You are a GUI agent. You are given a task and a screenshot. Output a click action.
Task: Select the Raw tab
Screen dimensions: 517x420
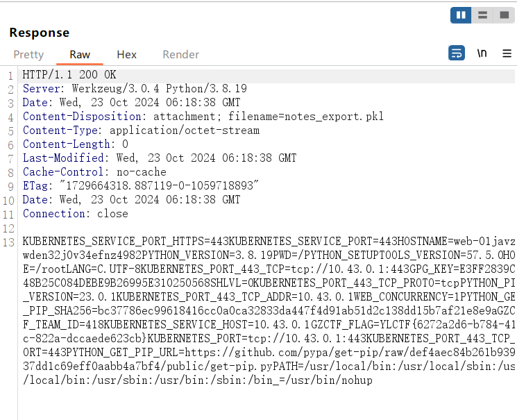click(x=80, y=54)
